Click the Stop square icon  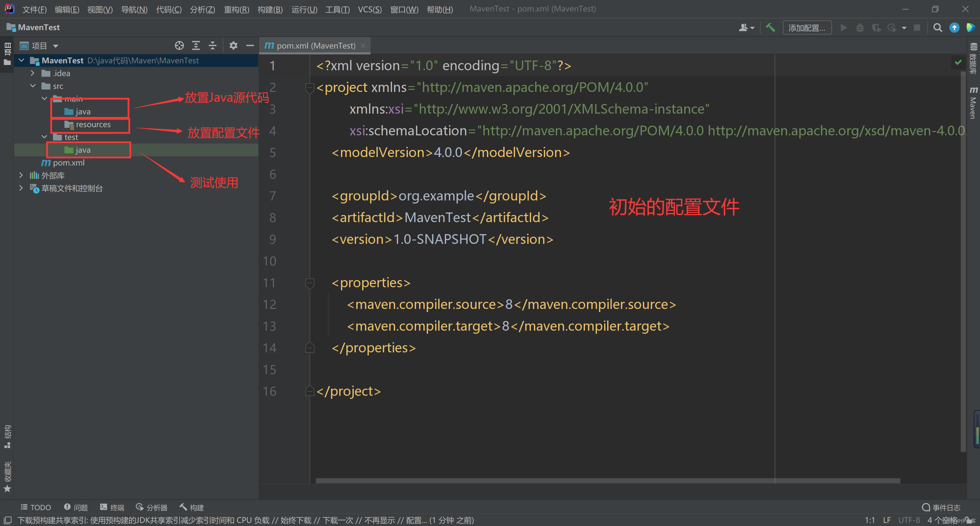pos(917,28)
